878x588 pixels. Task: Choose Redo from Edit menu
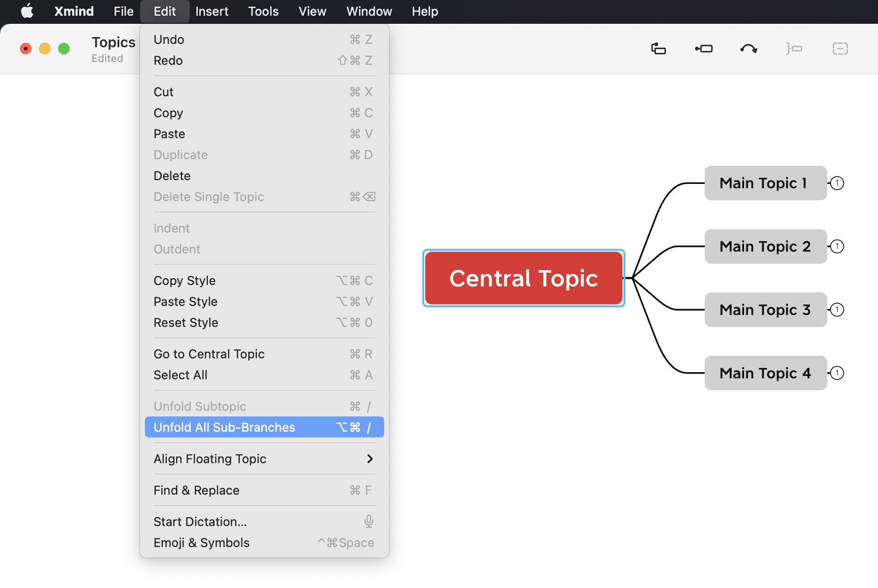(264, 61)
